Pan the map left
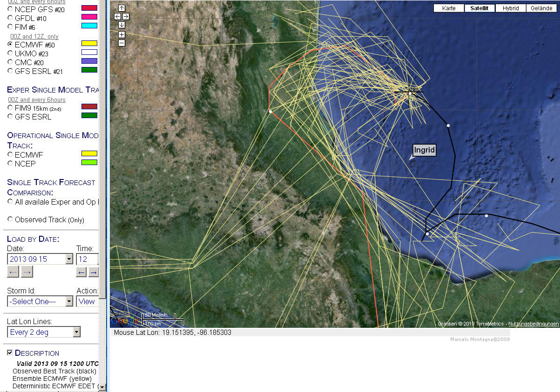The height and width of the screenshot is (392, 560). pyautogui.click(x=117, y=16)
